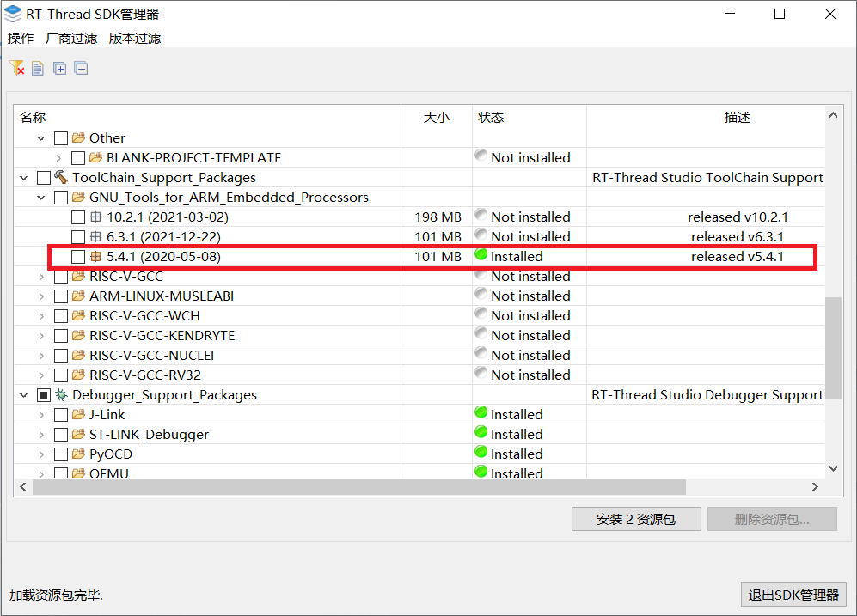Expand the J-Link node

coord(41,414)
